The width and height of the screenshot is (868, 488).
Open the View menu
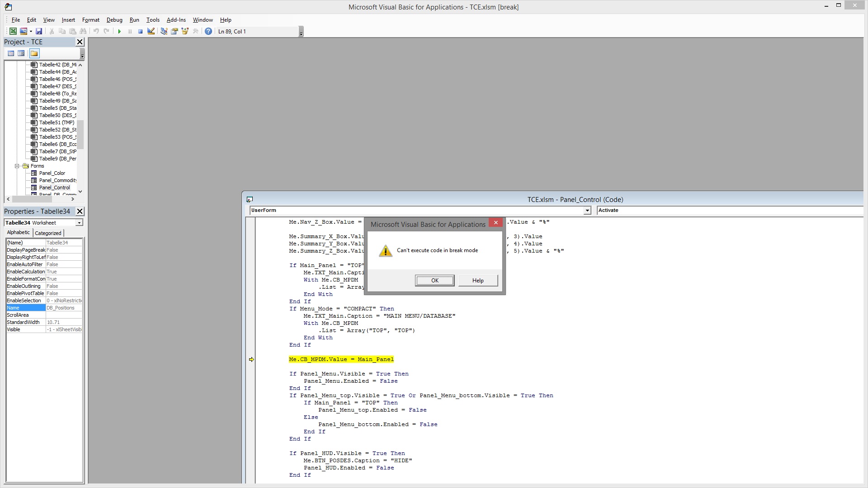click(x=49, y=20)
